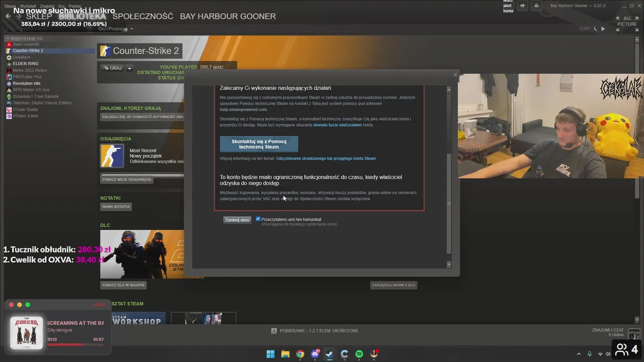Enter Big Picture mode
This screenshot has height=362, width=644.
pyautogui.click(x=627, y=21)
